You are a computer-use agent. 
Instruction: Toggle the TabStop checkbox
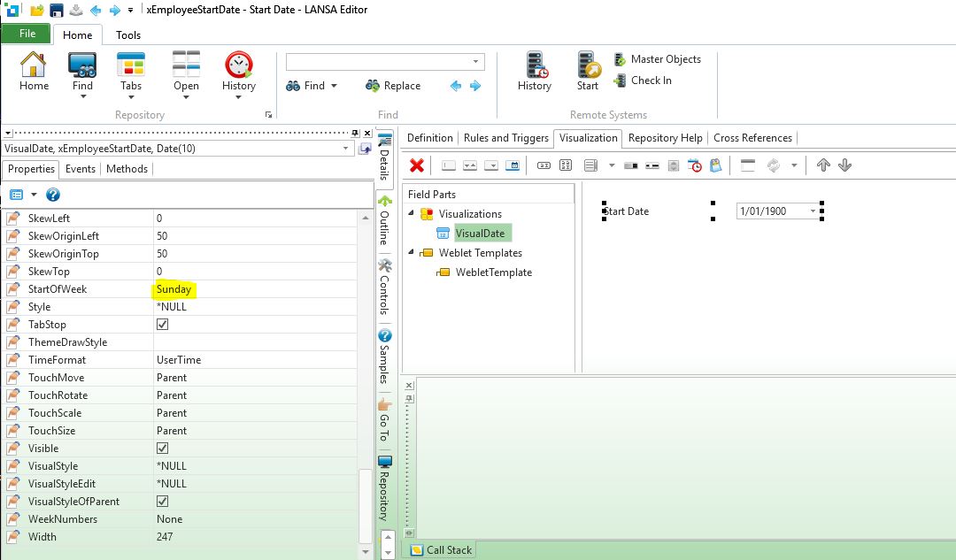(x=162, y=325)
